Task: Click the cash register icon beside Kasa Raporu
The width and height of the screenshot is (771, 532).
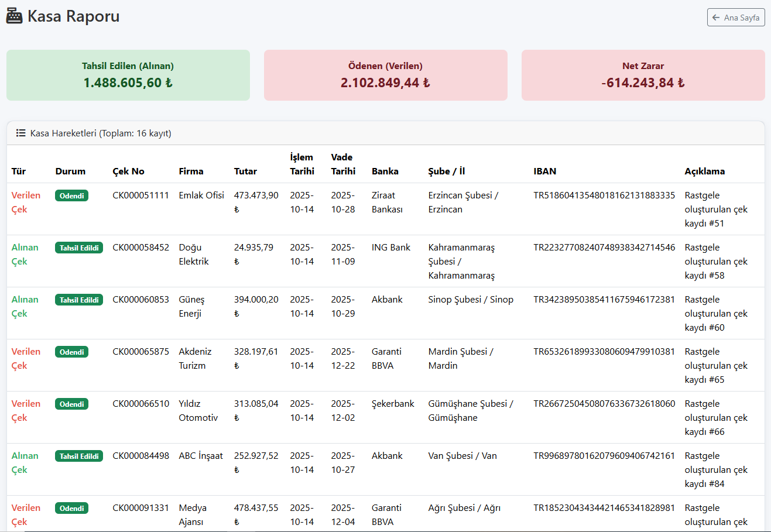Action: point(14,16)
